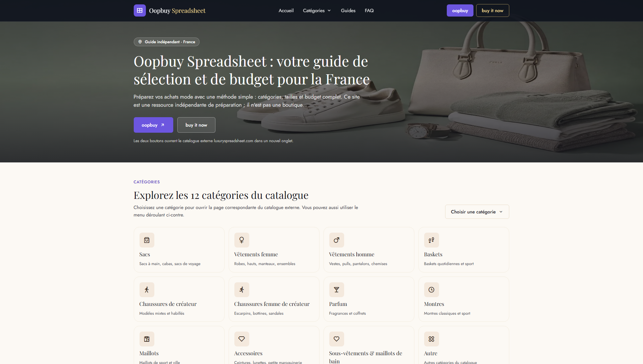This screenshot has width=643, height=364.
Task: Click the buy it now button in the header
Action: (x=492, y=10)
